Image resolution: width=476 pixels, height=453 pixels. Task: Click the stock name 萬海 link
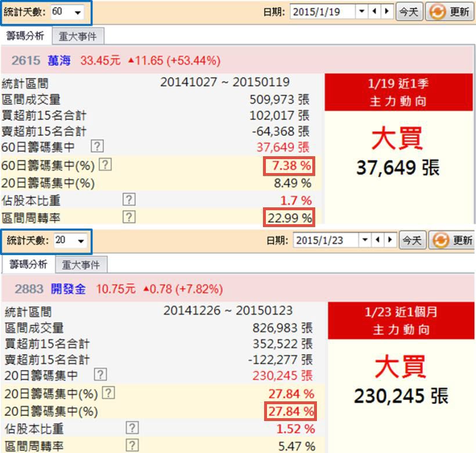click(57, 60)
